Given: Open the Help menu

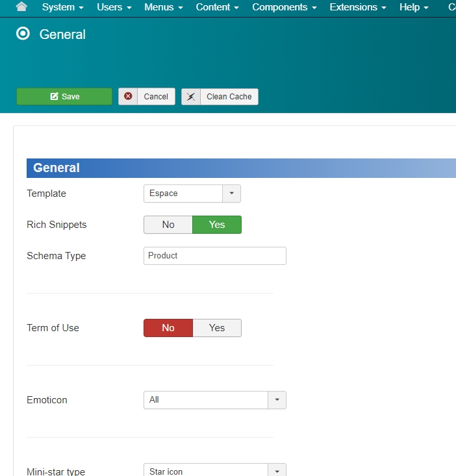Looking at the screenshot, I should pos(414,7).
